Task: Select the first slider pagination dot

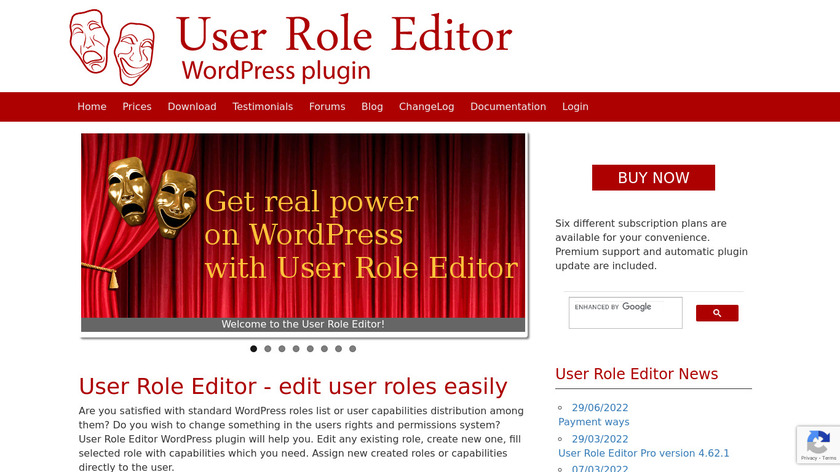Action: click(x=253, y=349)
